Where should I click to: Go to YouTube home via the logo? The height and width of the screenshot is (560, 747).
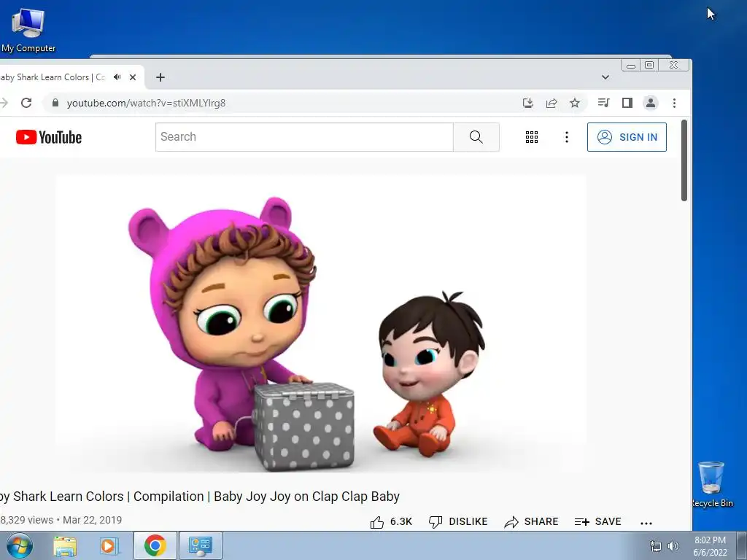click(49, 137)
